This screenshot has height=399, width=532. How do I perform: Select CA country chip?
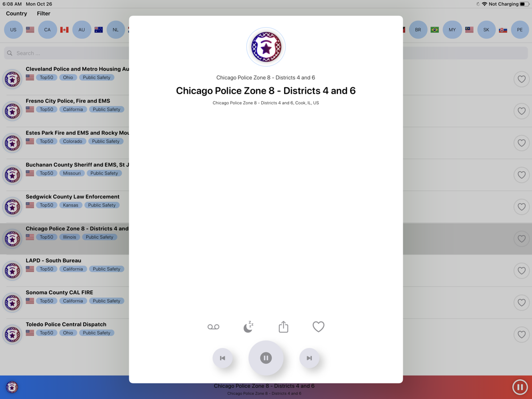tap(47, 29)
